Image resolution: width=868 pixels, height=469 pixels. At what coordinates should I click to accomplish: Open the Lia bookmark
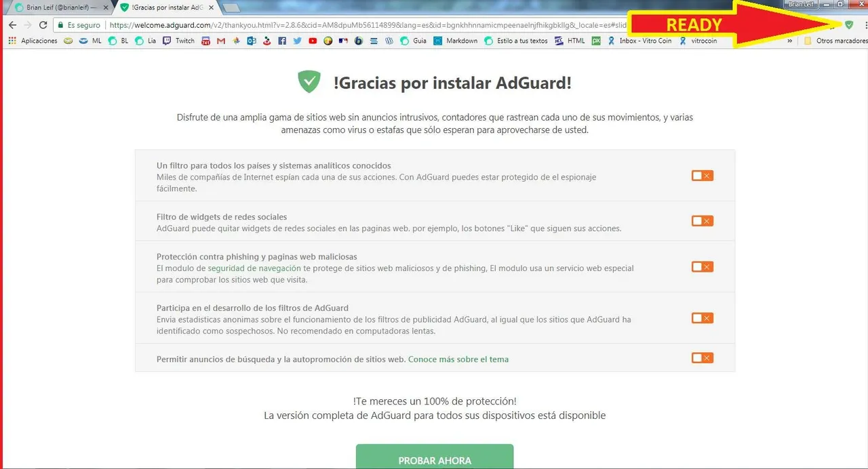(x=146, y=41)
